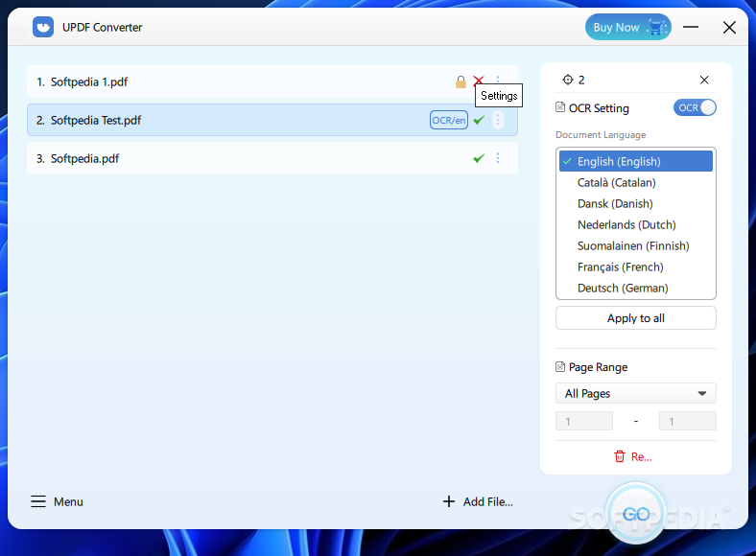Image resolution: width=756 pixels, height=556 pixels.
Task: Open three-dot settings for Softpedia Test.pdf
Action: (x=498, y=120)
